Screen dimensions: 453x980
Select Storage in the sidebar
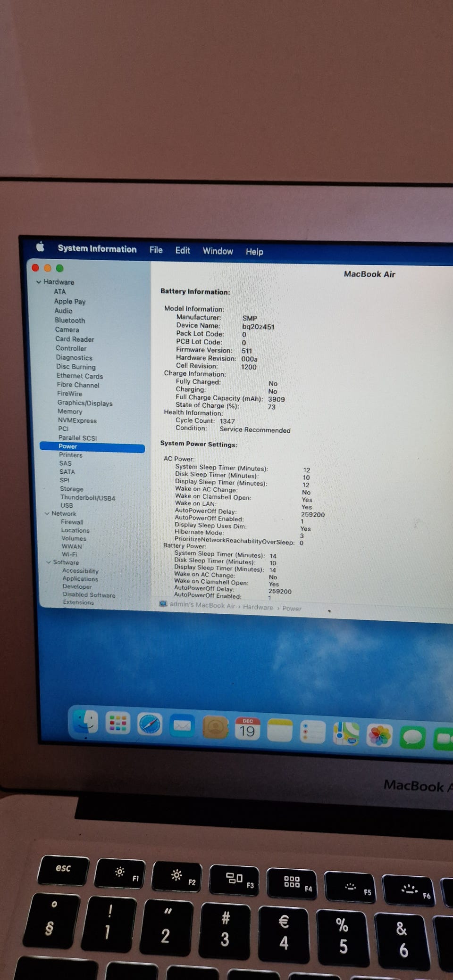point(72,489)
